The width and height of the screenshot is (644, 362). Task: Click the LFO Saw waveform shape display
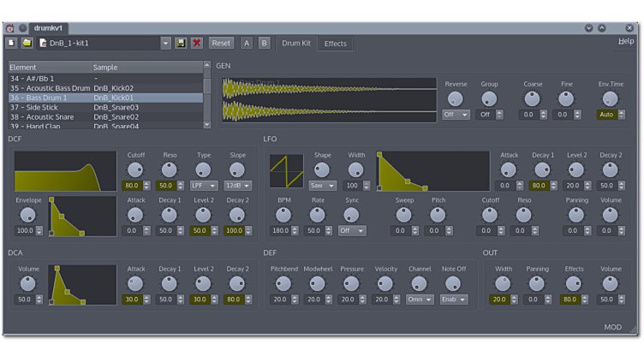click(286, 171)
